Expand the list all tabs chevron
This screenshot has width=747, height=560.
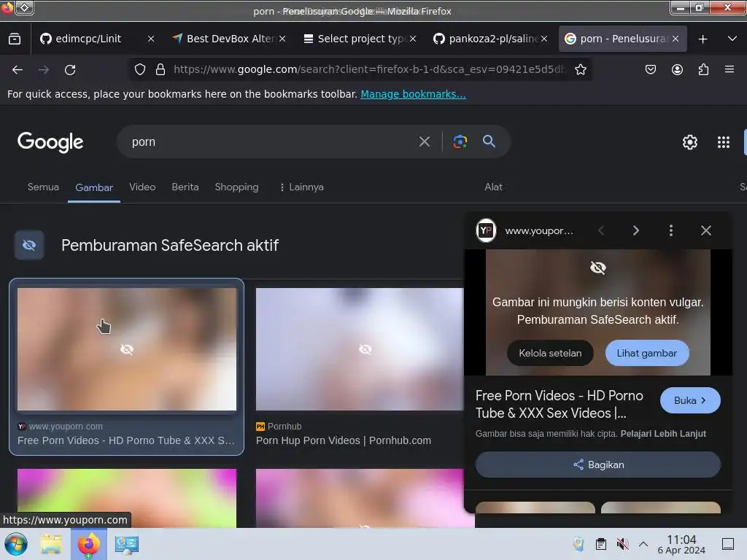tap(732, 39)
